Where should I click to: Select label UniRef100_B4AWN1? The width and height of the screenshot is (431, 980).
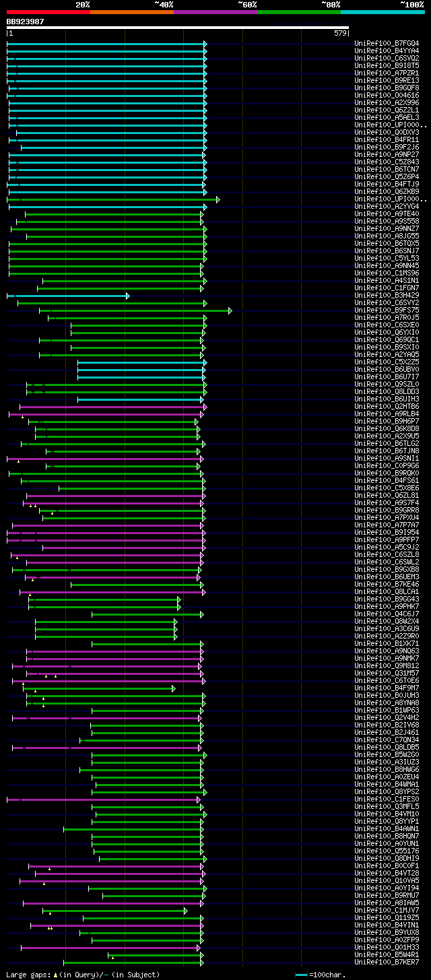[x=387, y=829]
